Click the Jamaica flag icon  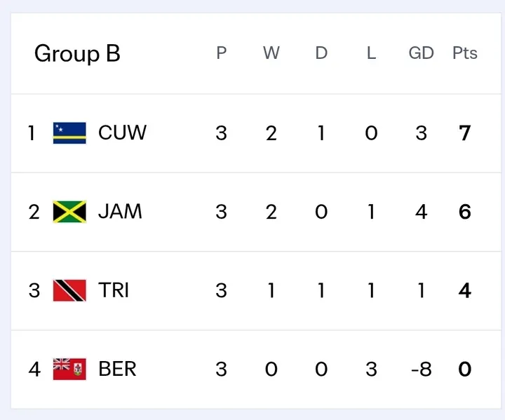point(69,212)
